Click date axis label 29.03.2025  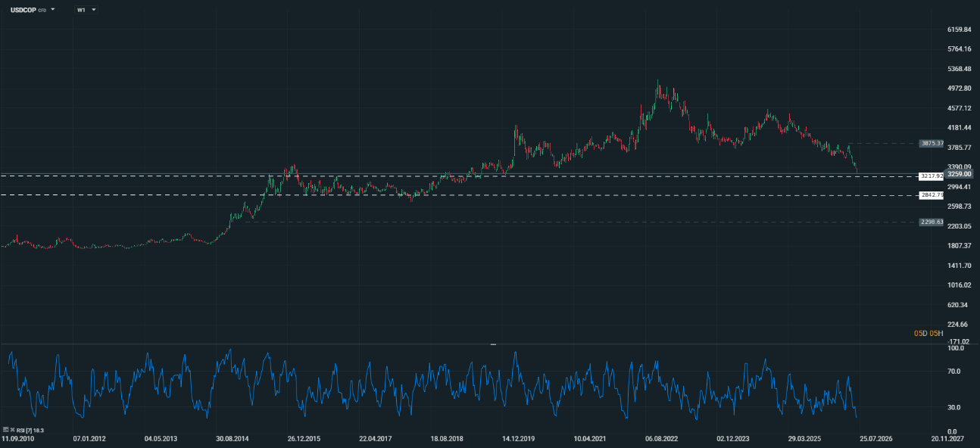[804, 438]
